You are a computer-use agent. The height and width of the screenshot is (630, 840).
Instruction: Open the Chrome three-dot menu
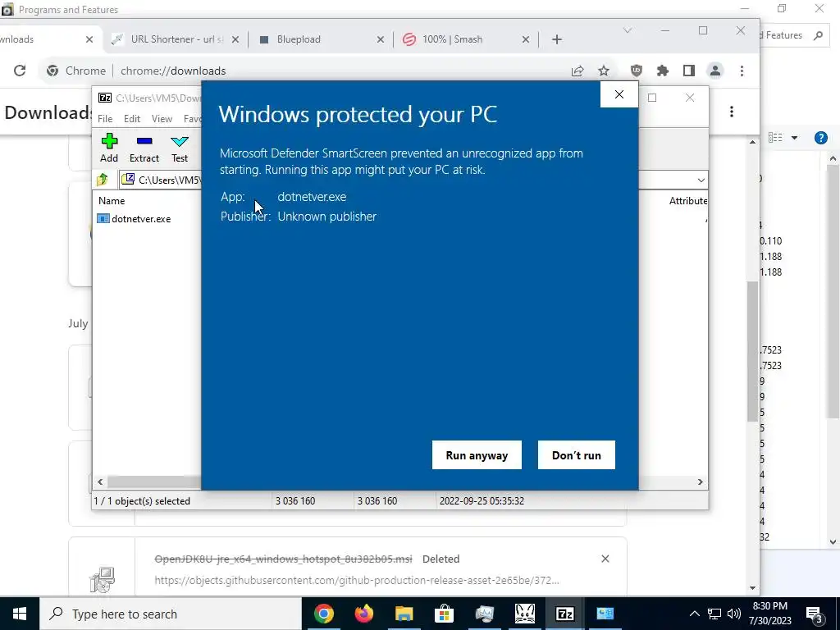(x=742, y=71)
